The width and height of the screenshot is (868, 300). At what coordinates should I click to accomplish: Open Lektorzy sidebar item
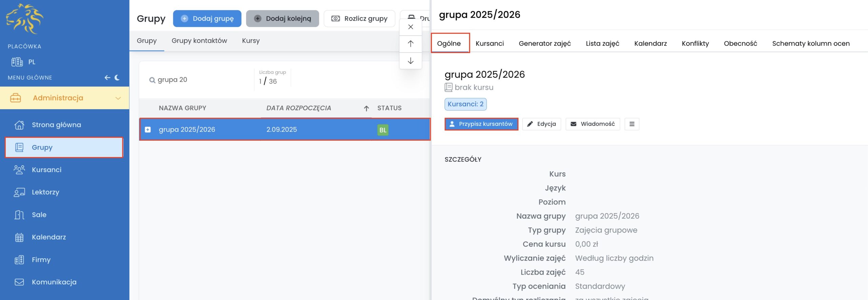(x=45, y=192)
